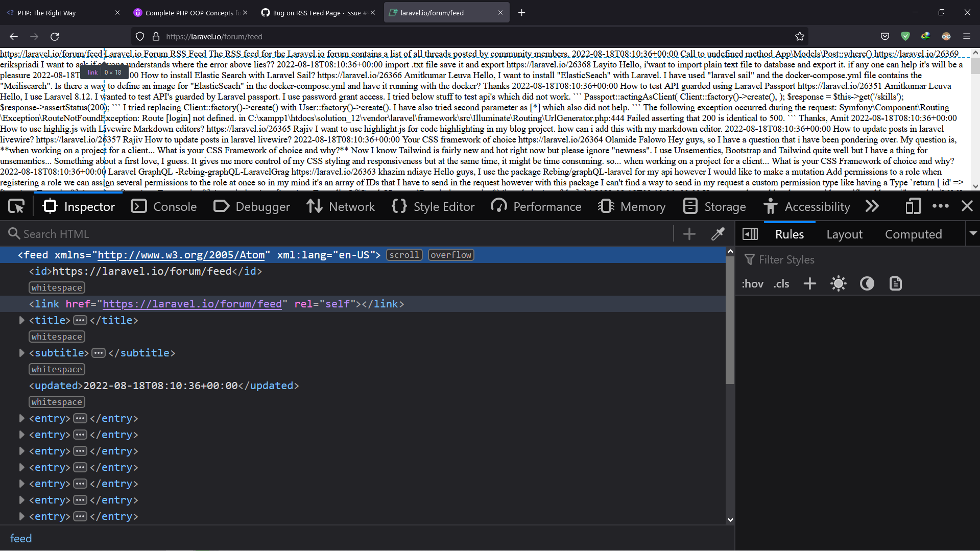This screenshot has height=551, width=980.
Task: Go back in browser history
Action: click(x=14, y=36)
